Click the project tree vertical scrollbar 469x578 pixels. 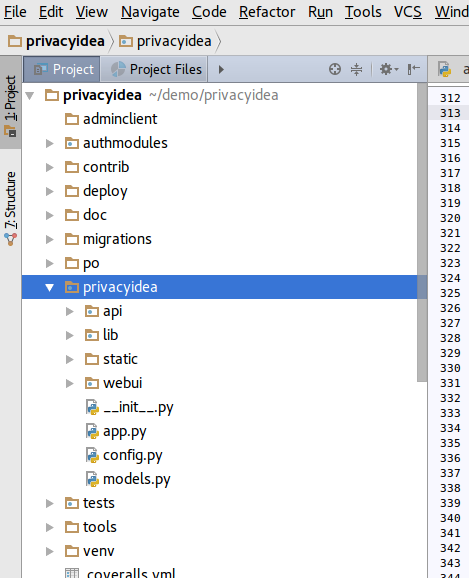(x=422, y=232)
